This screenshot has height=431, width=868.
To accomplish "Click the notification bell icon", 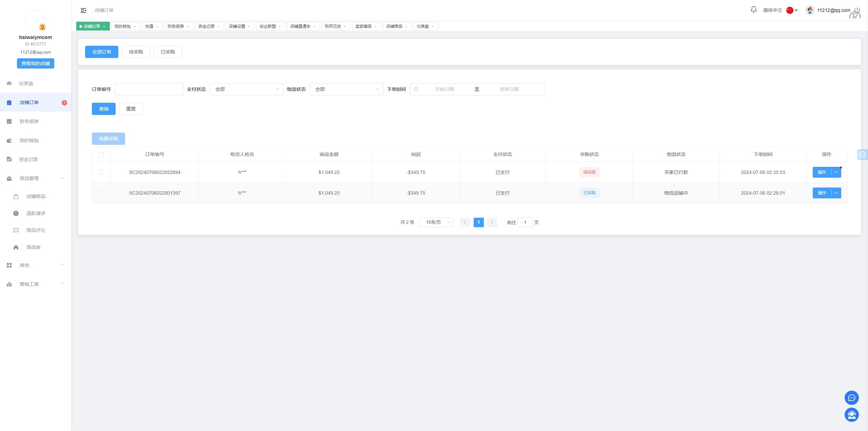I will pyautogui.click(x=753, y=10).
